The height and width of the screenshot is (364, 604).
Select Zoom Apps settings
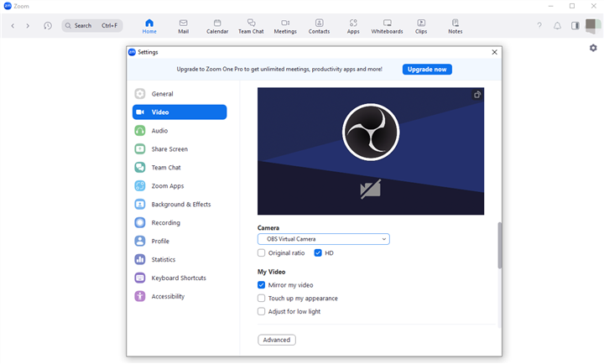coord(180,186)
